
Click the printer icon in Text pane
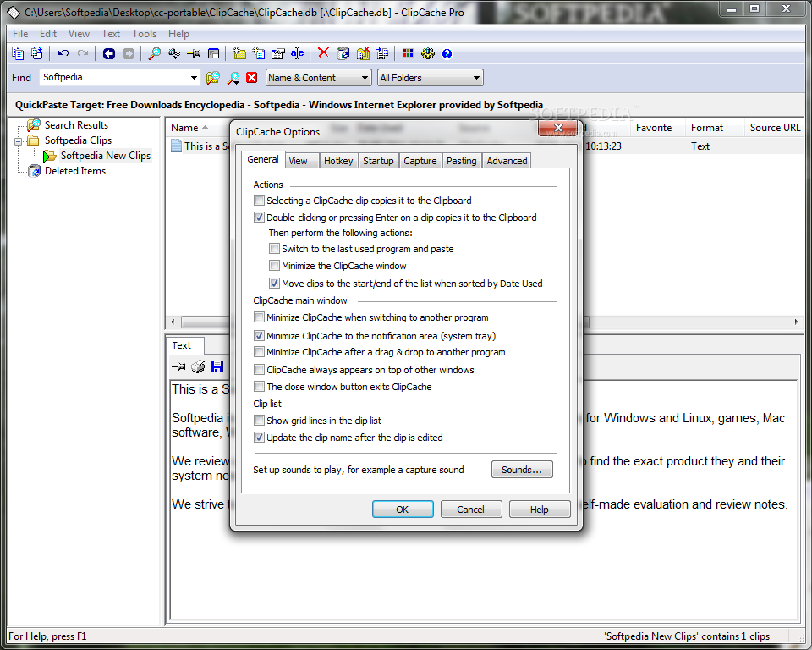coord(198,366)
